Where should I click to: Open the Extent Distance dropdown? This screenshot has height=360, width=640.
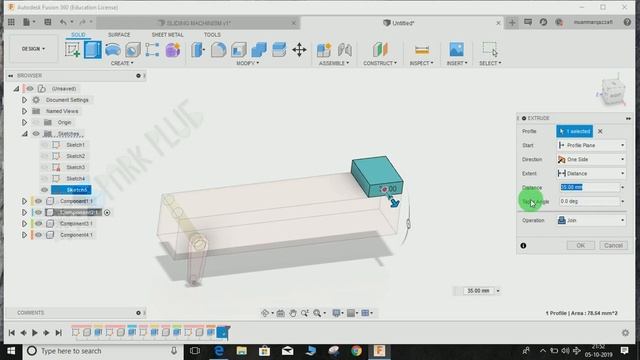[591, 173]
